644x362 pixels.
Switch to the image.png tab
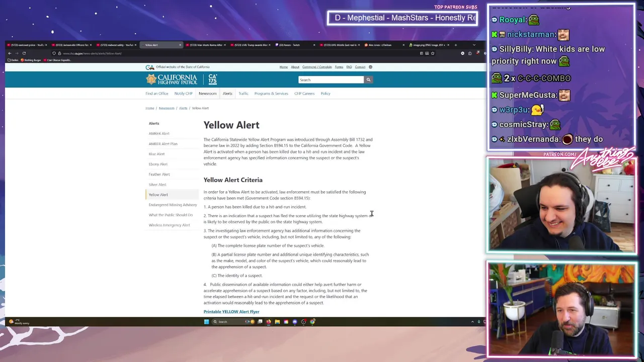[429, 45]
